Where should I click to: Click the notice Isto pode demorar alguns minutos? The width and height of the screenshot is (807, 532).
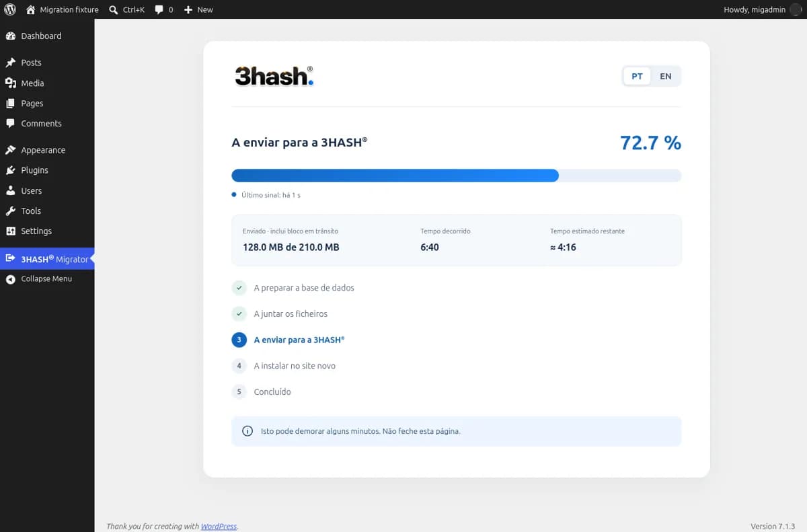pos(360,431)
